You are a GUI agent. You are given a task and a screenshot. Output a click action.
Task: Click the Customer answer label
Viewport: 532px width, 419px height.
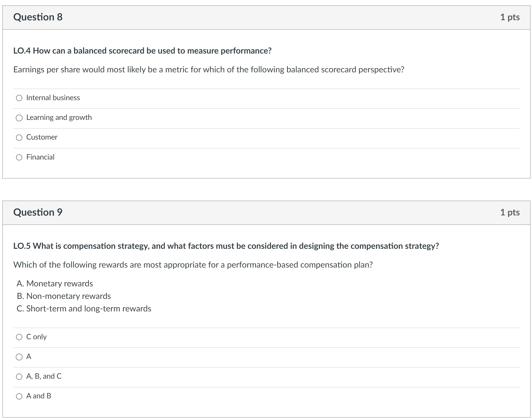[x=42, y=137]
